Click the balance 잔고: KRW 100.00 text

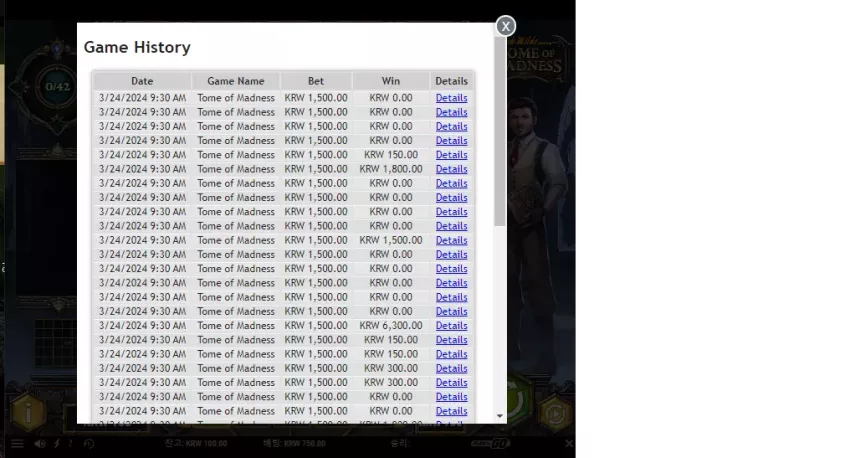196,443
